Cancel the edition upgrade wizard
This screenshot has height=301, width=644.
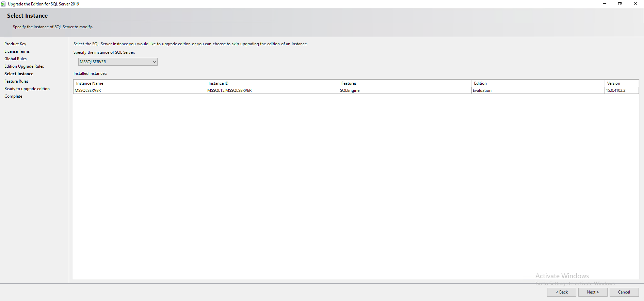[624, 292]
